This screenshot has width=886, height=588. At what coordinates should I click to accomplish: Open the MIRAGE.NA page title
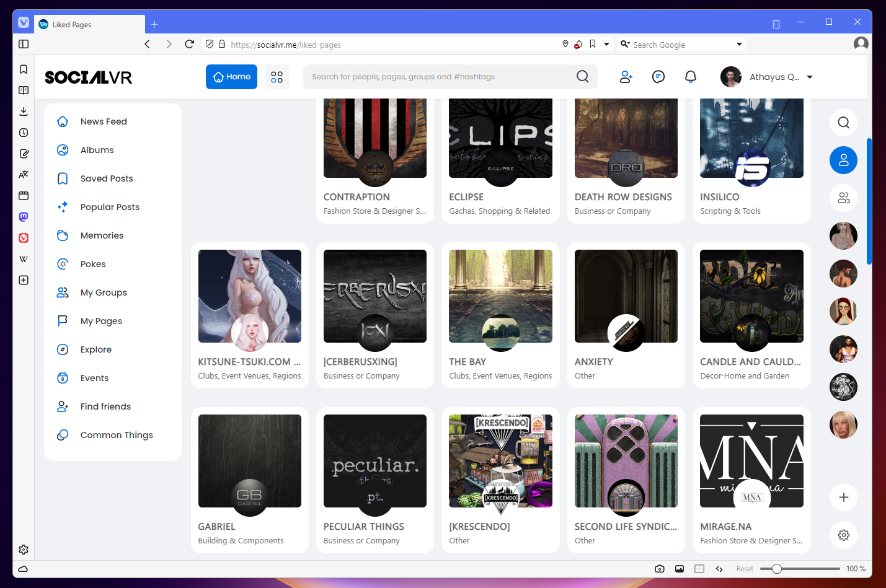coord(726,527)
